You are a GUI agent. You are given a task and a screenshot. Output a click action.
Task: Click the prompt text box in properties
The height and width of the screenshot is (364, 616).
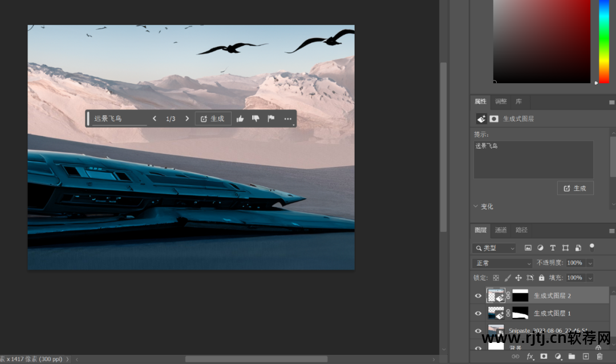click(533, 159)
